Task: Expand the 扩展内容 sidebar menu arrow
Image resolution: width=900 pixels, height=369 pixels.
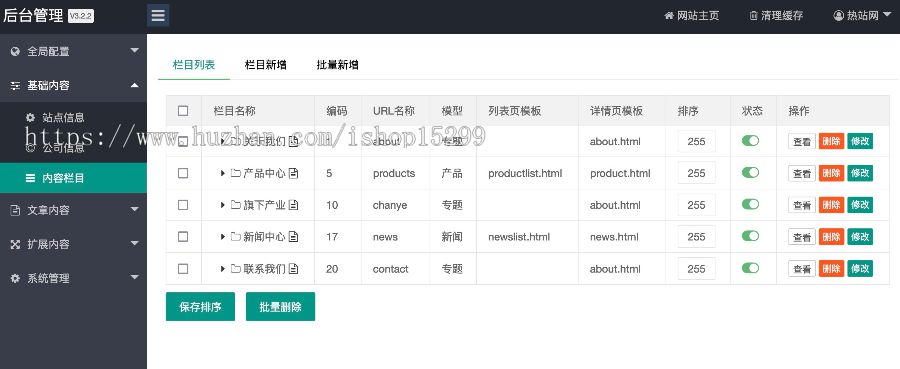Action: pyautogui.click(x=134, y=243)
